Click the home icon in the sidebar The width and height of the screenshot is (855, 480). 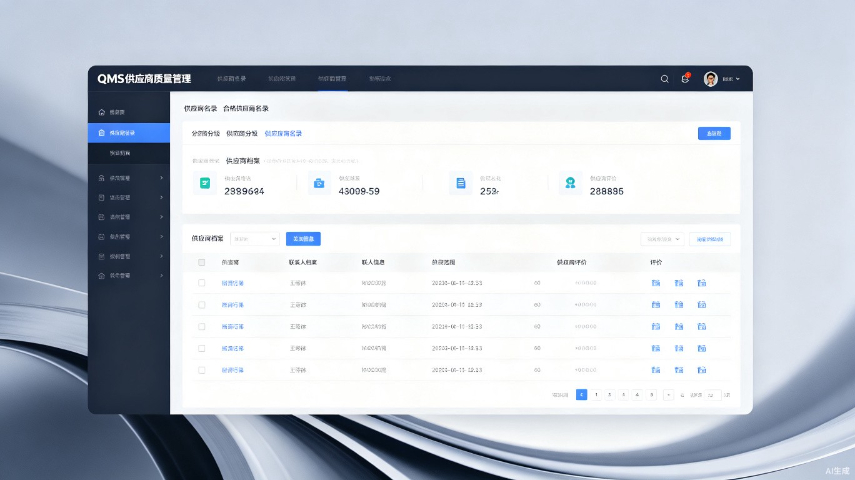101,112
